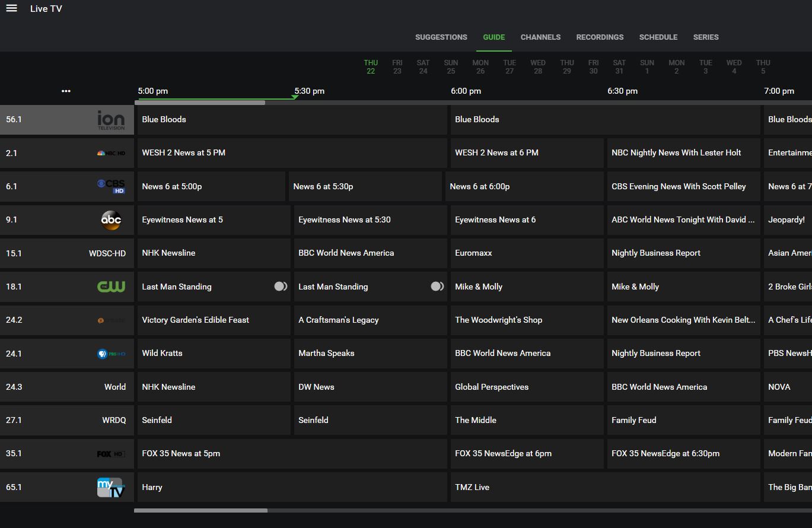812x528 pixels.
Task: Open The Middle on WRDQ
Action: click(527, 420)
